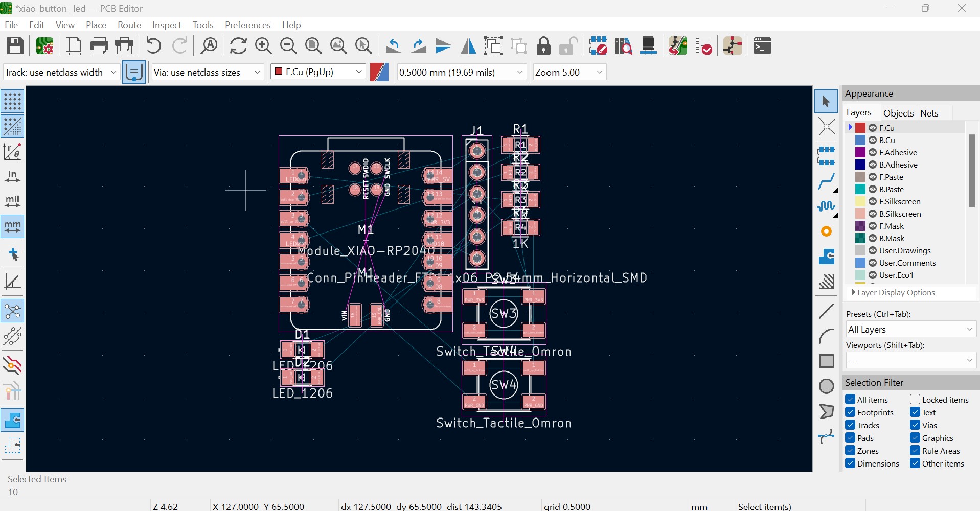
Task: Select the Route Tracks tool
Action: (826, 181)
